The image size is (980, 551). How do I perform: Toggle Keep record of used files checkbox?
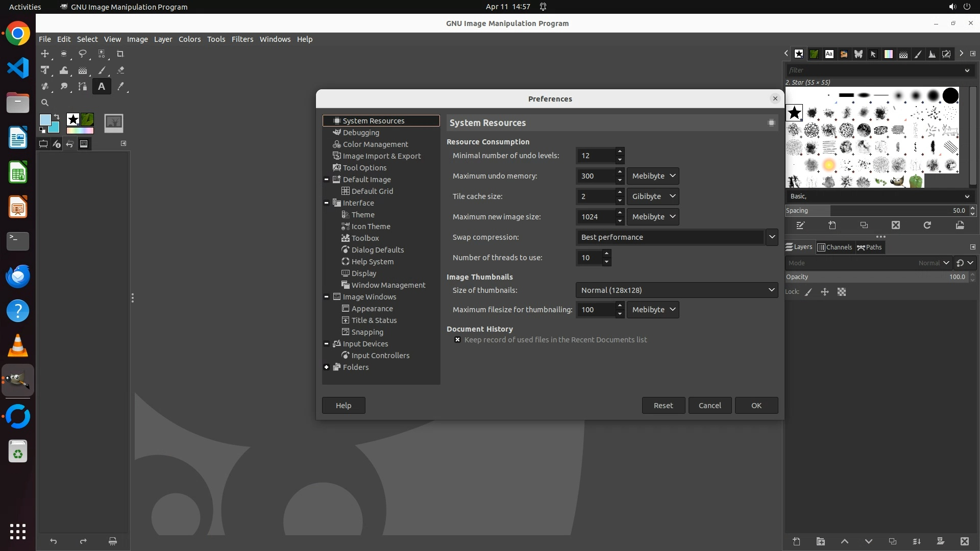click(x=457, y=340)
